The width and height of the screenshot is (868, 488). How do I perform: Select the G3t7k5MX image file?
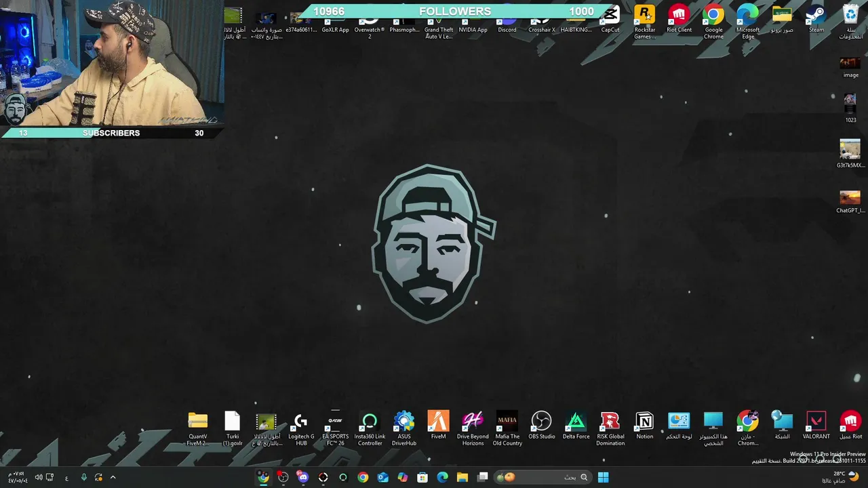click(x=850, y=154)
